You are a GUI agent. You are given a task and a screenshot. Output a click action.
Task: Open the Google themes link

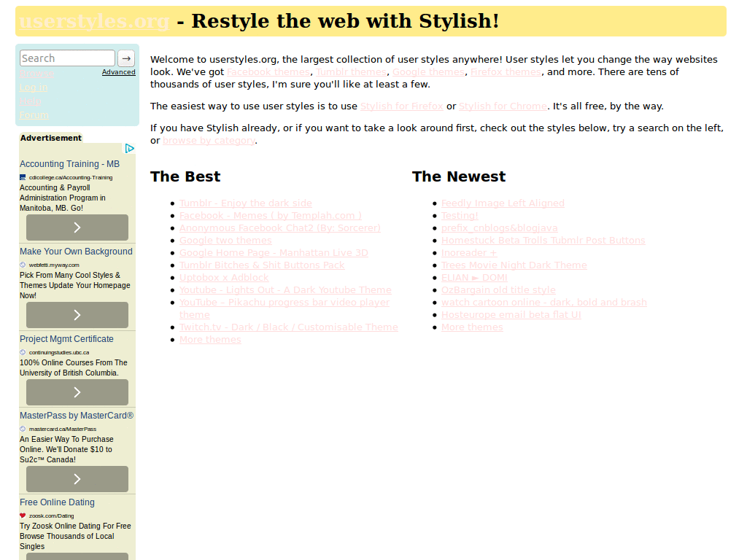(x=428, y=72)
